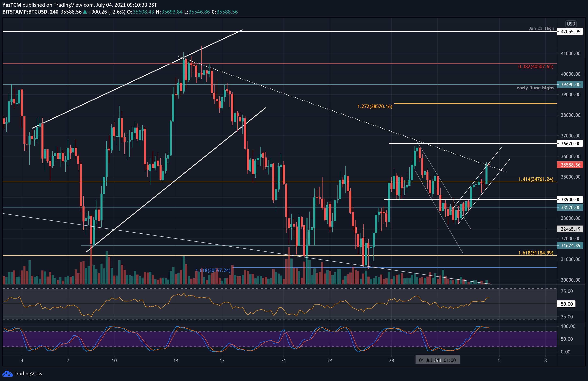Click the 41000.00 axis tick
The width and height of the screenshot is (588, 381).
coord(570,53)
